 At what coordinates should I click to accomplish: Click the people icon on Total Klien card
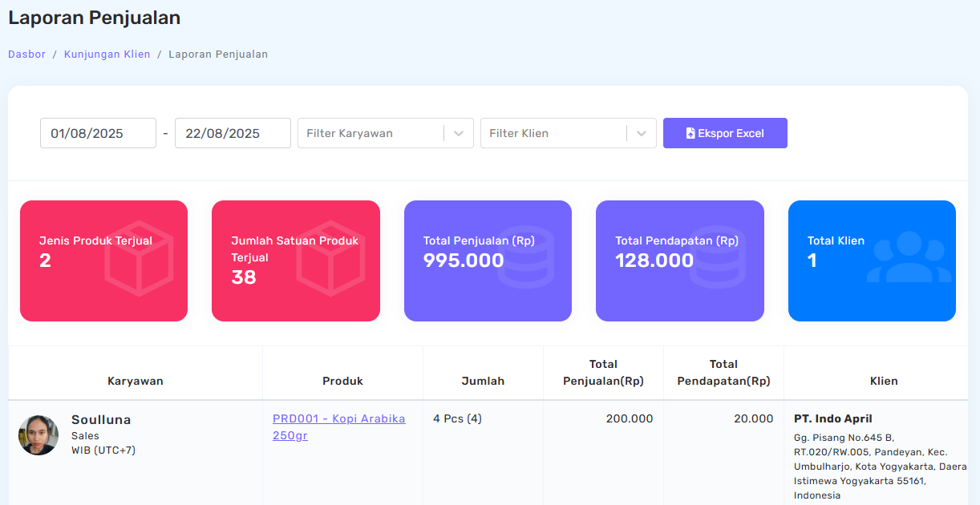coord(910,257)
